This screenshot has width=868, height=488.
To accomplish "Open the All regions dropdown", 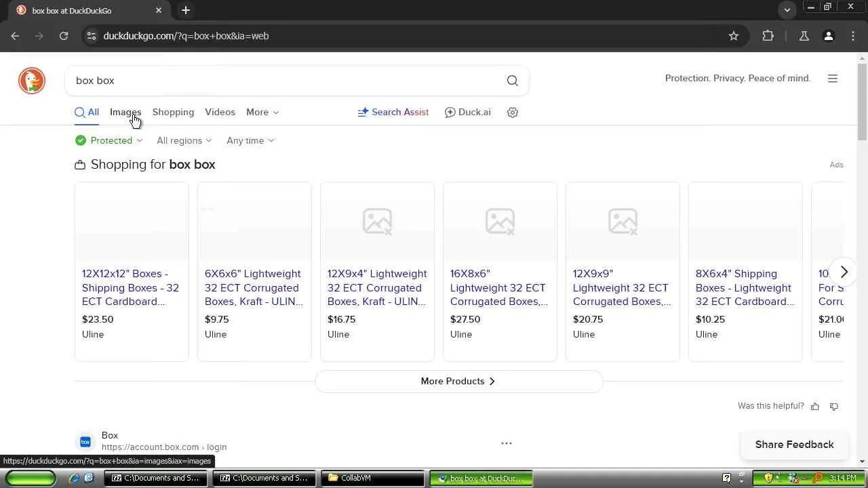I will [184, 140].
